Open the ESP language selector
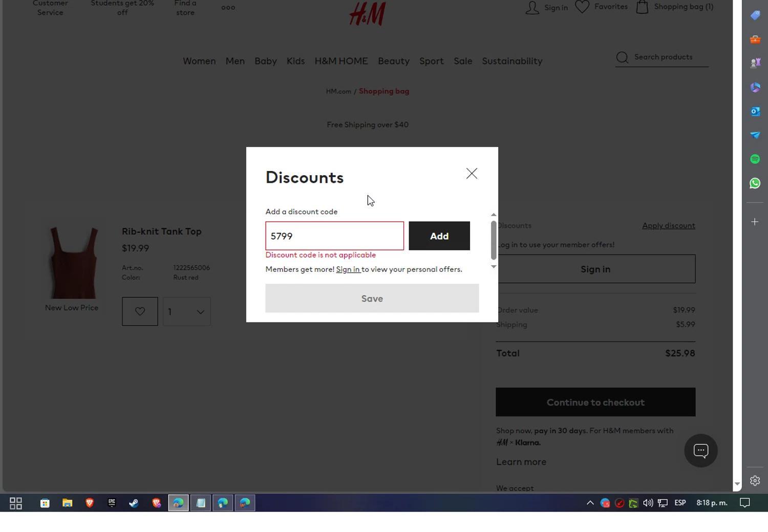Screen dimensions: 768x532 tap(679, 503)
